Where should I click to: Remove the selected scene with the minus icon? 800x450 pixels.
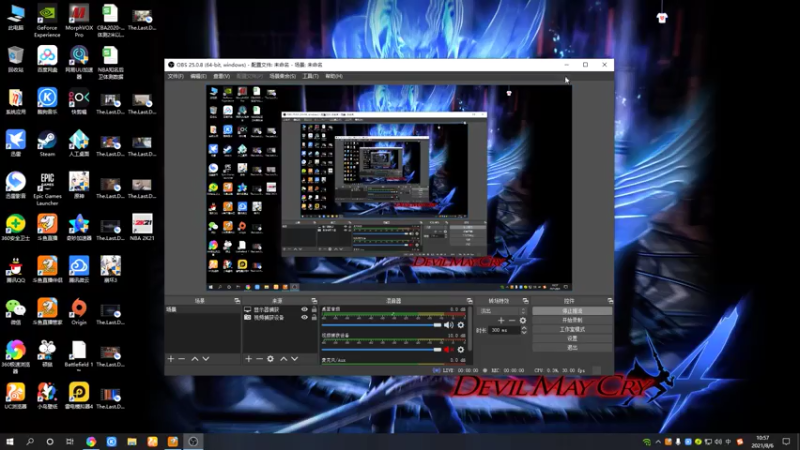click(x=182, y=359)
